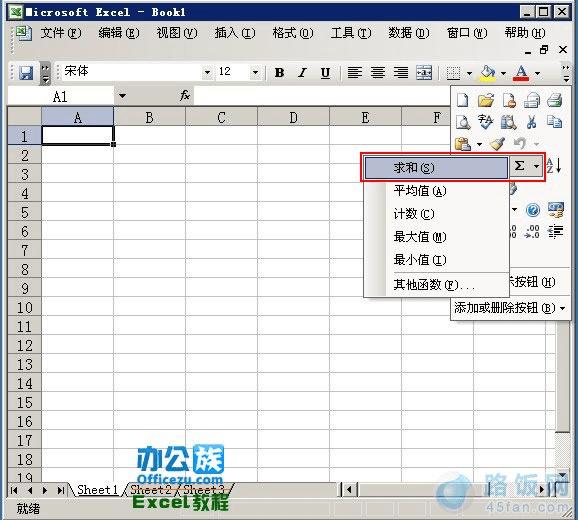The height and width of the screenshot is (520, 578).
Task: Click the Decrease Decimal icon
Action: pyautogui.click(x=533, y=231)
